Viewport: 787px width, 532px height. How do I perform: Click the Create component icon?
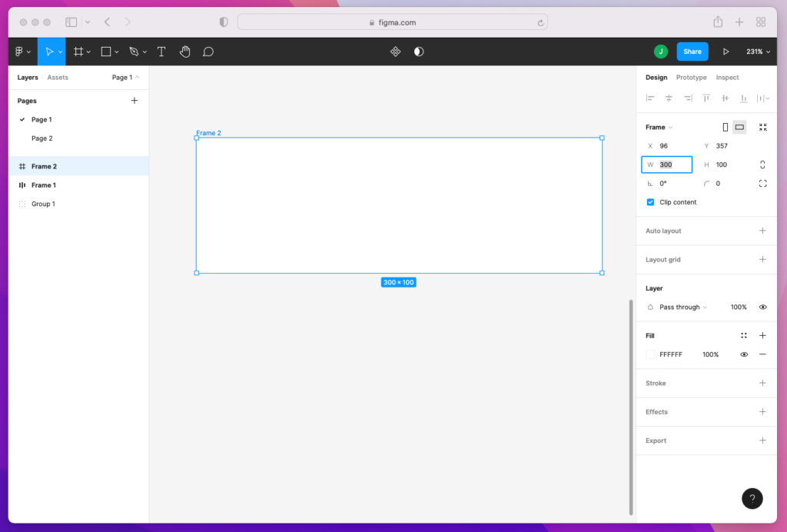(396, 52)
